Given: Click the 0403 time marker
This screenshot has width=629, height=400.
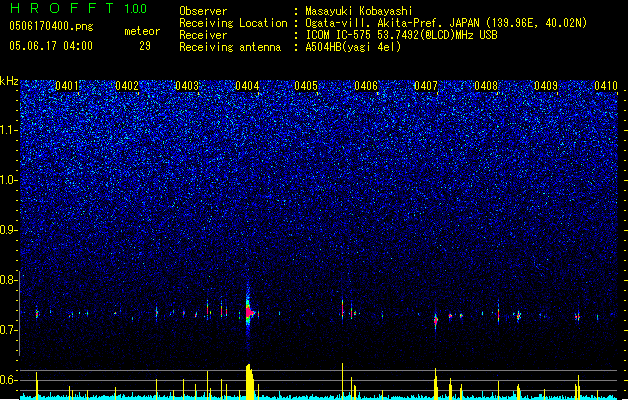Looking at the screenshot, I should point(187,86).
